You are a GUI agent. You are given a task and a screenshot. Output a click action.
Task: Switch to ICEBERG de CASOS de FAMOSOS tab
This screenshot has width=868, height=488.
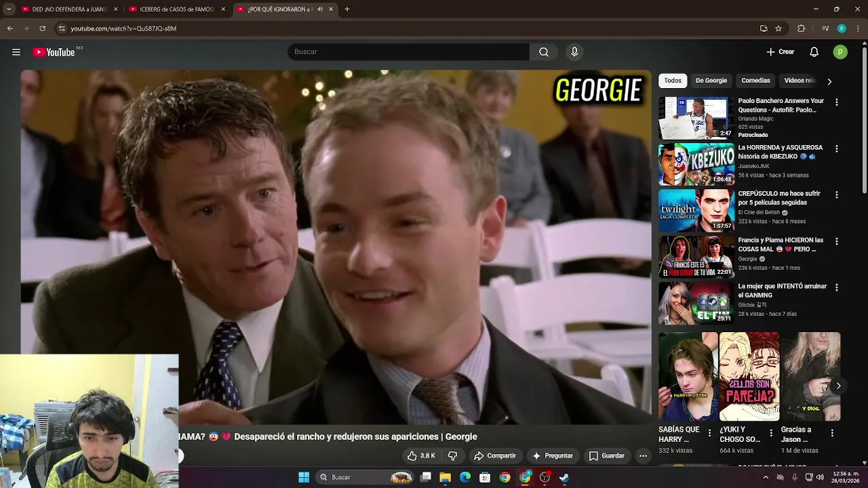(176, 9)
